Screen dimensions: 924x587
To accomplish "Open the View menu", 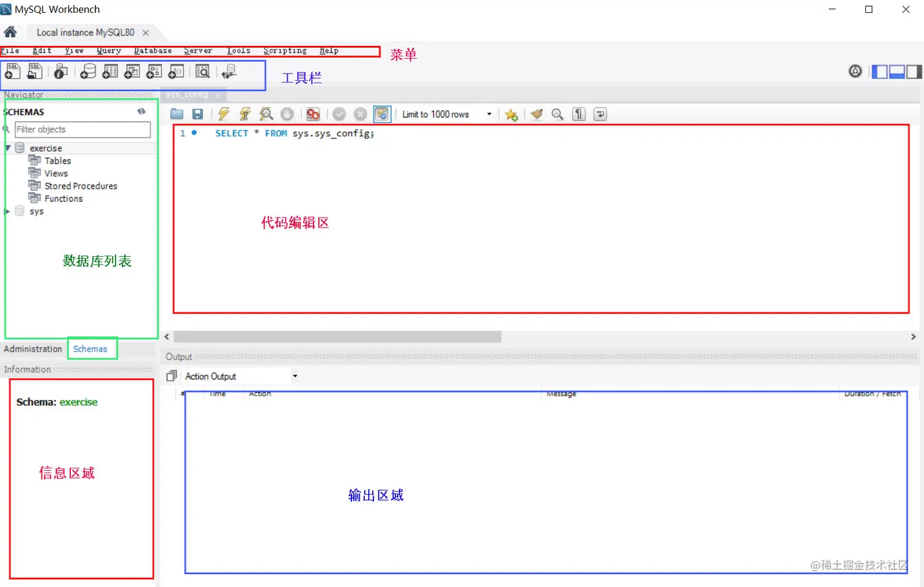I will 75,51.
